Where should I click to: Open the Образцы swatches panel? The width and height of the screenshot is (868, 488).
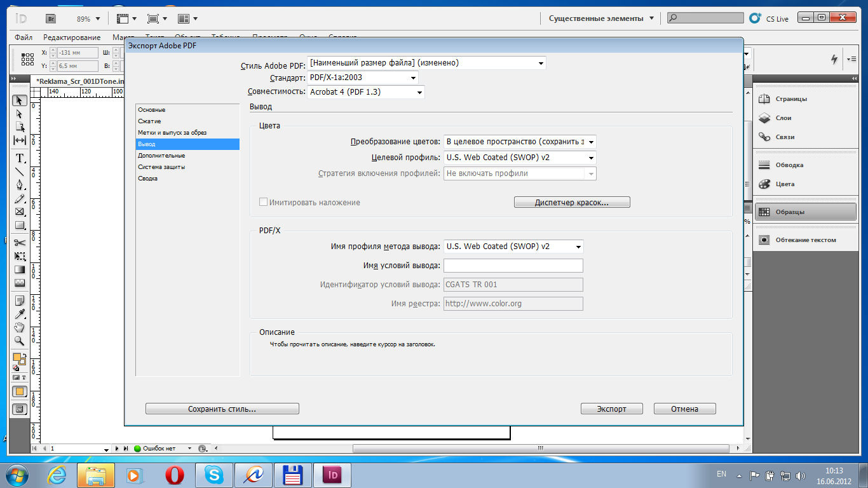(805, 212)
